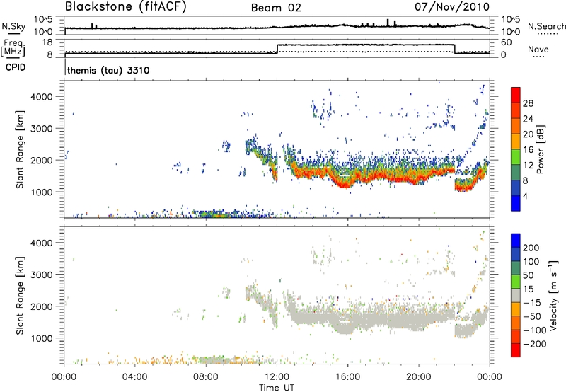This screenshot has height=392, width=566.
Task: Click the 'Velocity [m s-1]' color bar label
Action: pos(553,295)
